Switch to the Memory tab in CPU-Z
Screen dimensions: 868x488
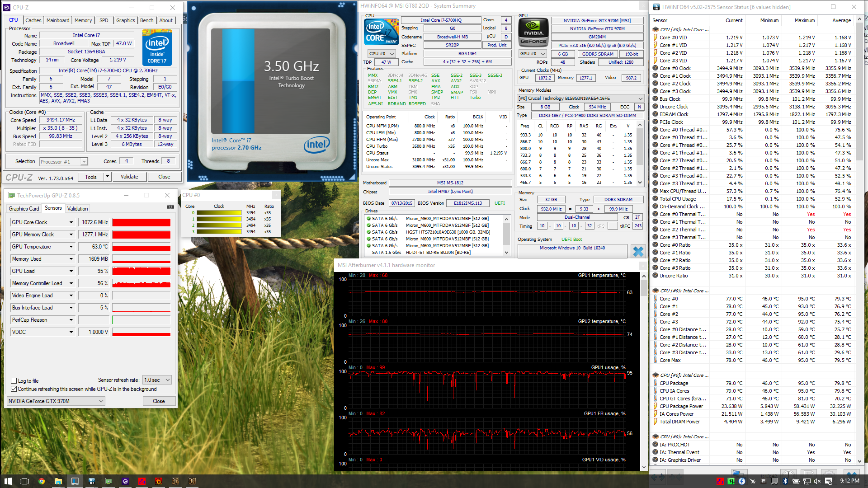pyautogui.click(x=83, y=20)
